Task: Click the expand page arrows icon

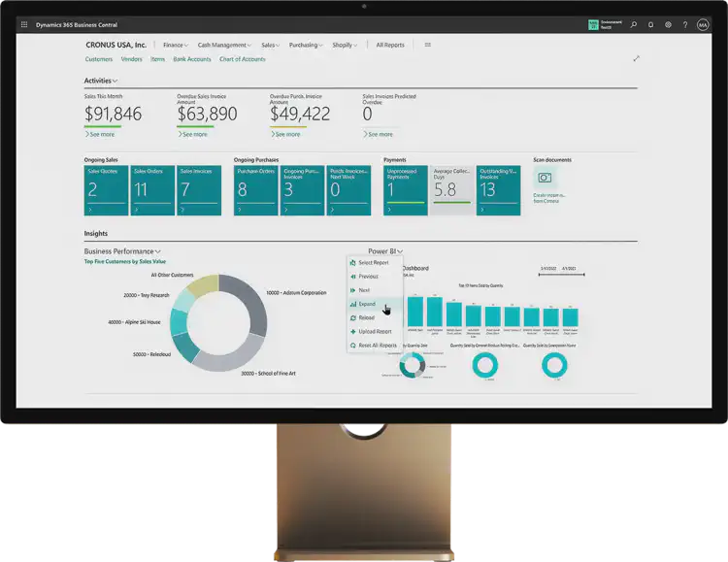Action: tap(636, 58)
